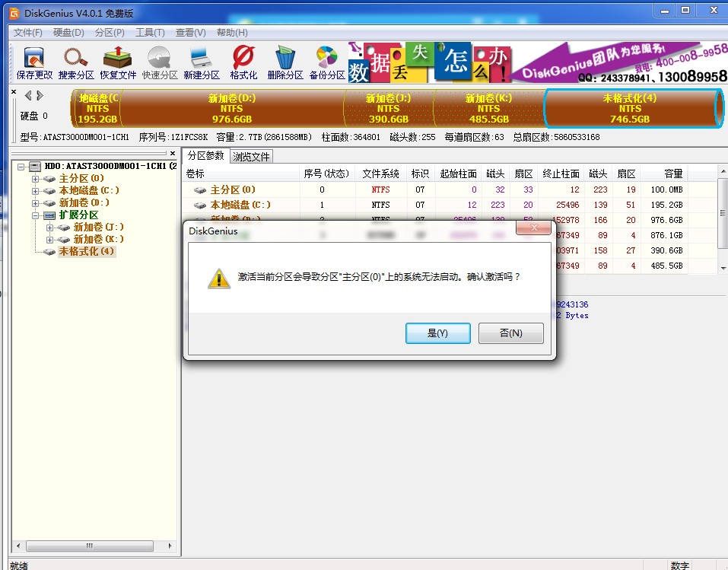Screen dimensions: 728x570
Task: Click the 序号(状态) column header
Action: [327, 174]
